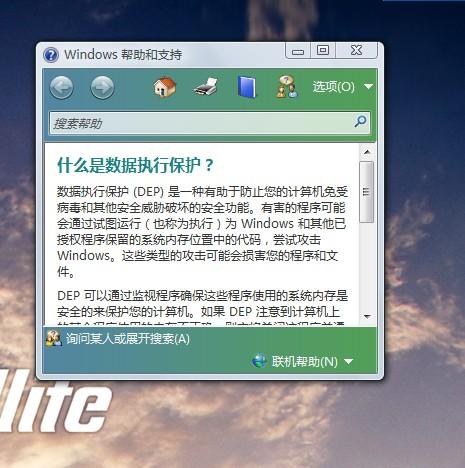Select the Windows Help question mark title icon

pyautogui.click(x=51, y=55)
